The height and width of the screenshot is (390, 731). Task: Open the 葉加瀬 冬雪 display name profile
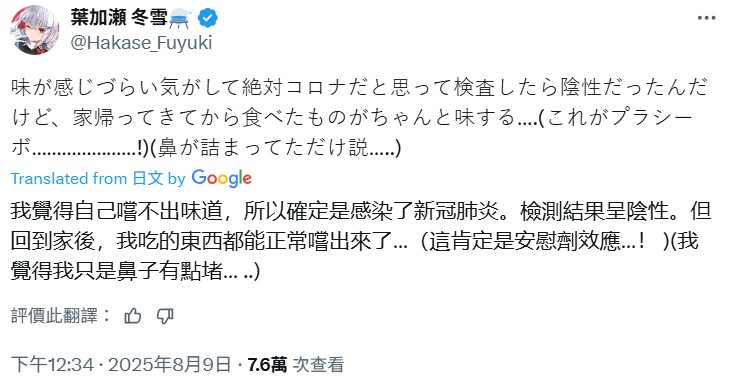pos(118,18)
